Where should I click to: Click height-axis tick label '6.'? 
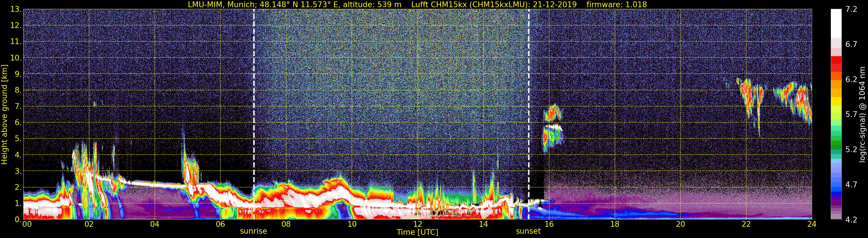coord(18,123)
